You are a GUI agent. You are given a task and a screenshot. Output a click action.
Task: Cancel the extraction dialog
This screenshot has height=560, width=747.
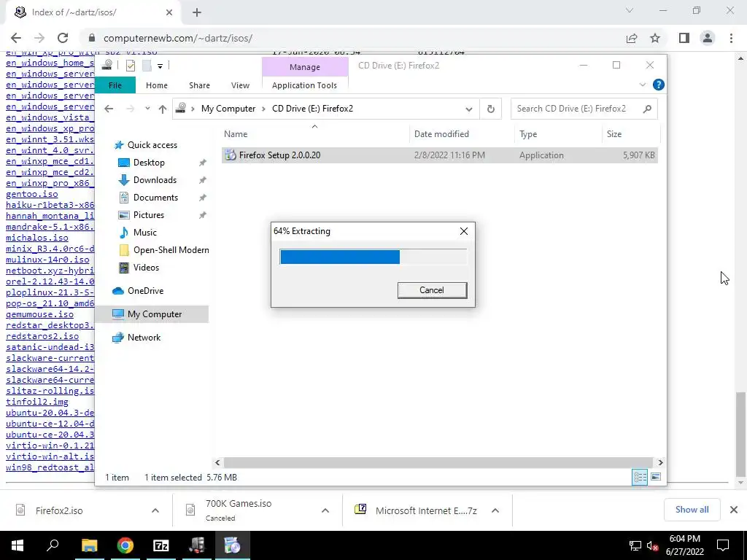[432, 290]
